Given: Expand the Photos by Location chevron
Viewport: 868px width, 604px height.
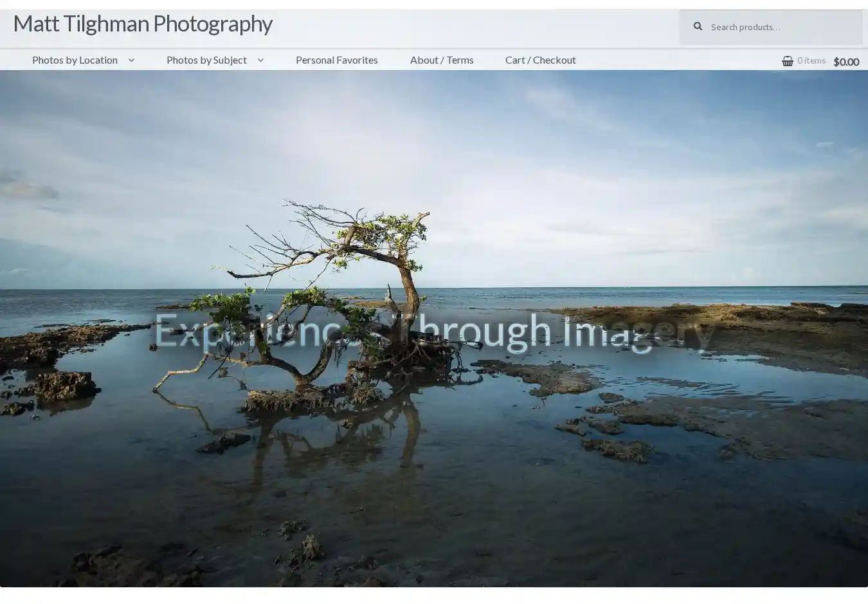Looking at the screenshot, I should [x=131, y=60].
